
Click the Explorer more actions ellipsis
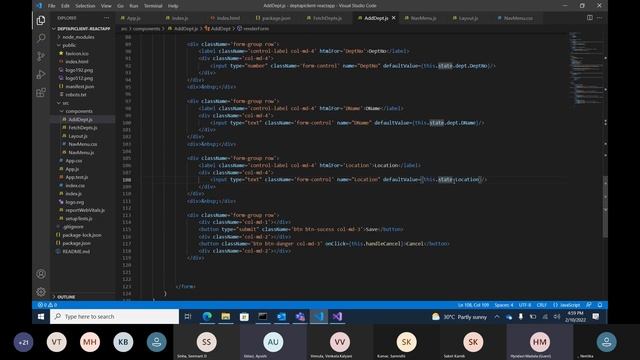[x=107, y=18]
